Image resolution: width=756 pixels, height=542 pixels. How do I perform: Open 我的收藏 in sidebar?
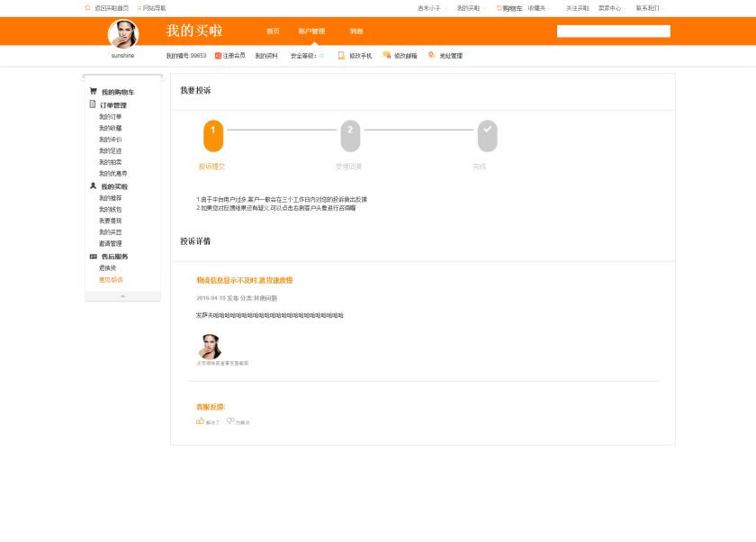click(x=111, y=128)
